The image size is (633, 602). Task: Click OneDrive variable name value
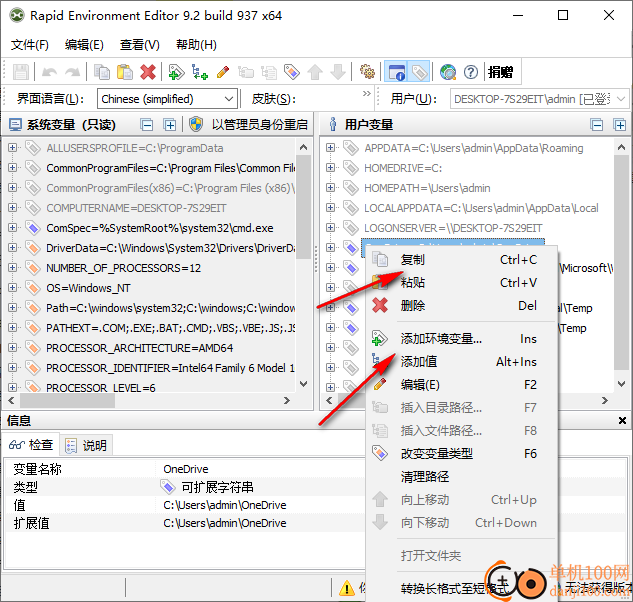click(x=186, y=469)
